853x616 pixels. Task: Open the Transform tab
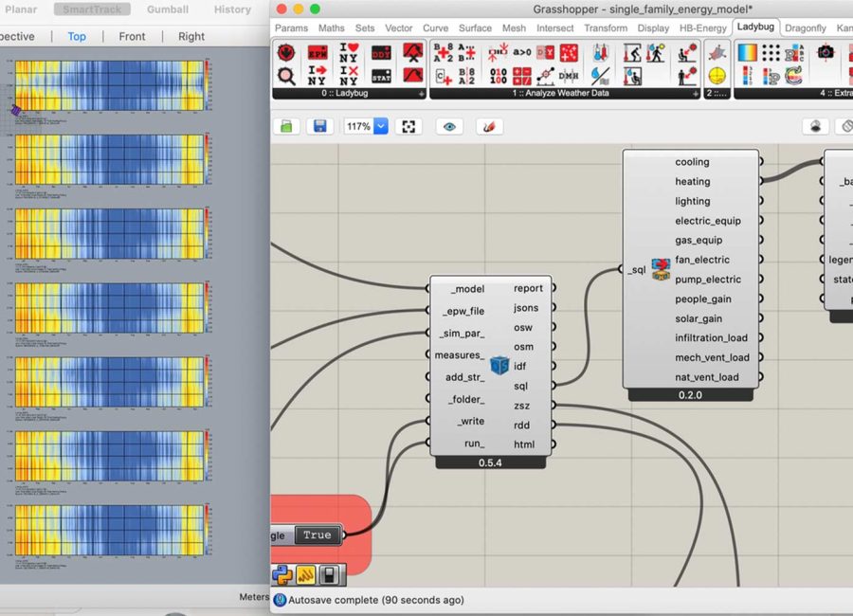[x=606, y=27]
